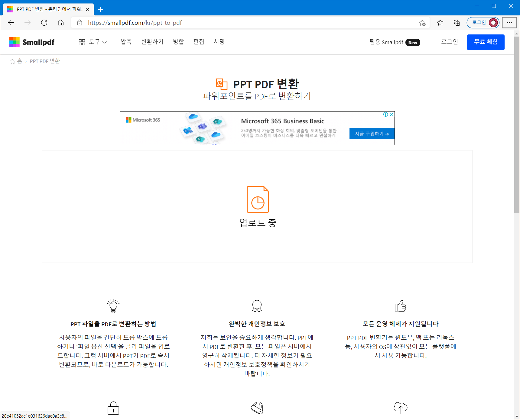
Task: Reload the current page
Action: tap(44, 23)
